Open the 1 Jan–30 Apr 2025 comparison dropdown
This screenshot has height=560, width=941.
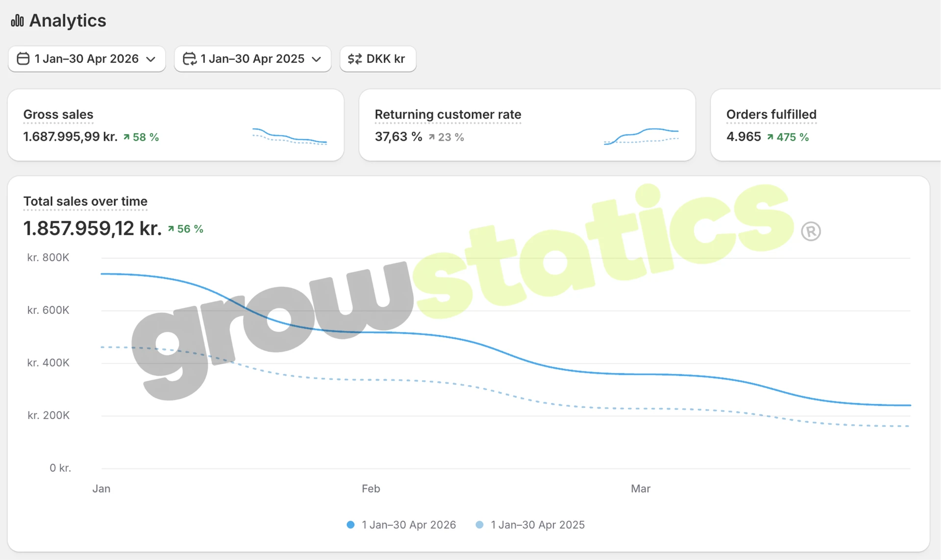[253, 59]
